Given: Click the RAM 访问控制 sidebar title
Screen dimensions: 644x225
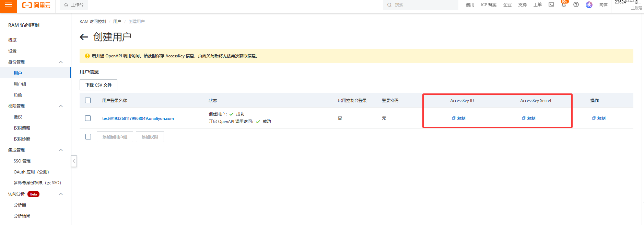Looking at the screenshot, I should 24,25.
